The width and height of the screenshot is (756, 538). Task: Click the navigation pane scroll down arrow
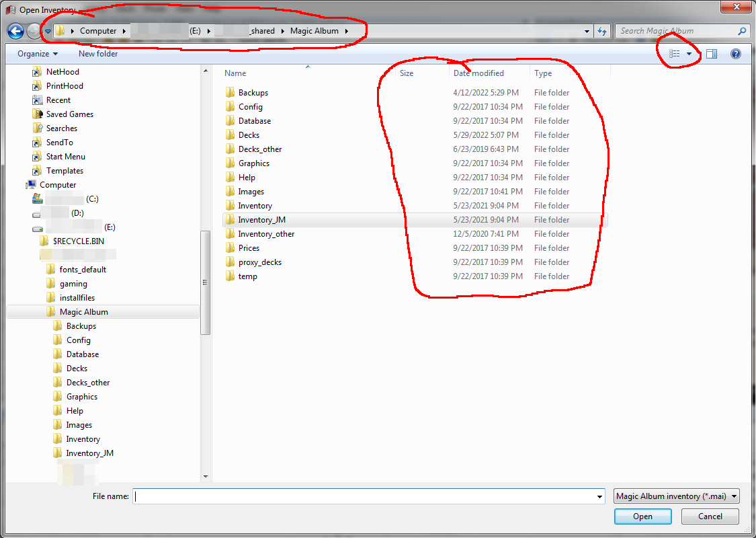[206, 477]
